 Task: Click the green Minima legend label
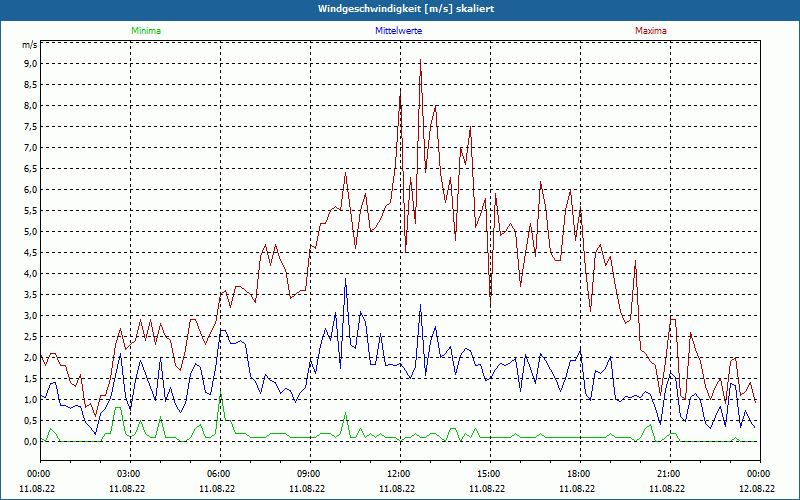[x=146, y=31]
